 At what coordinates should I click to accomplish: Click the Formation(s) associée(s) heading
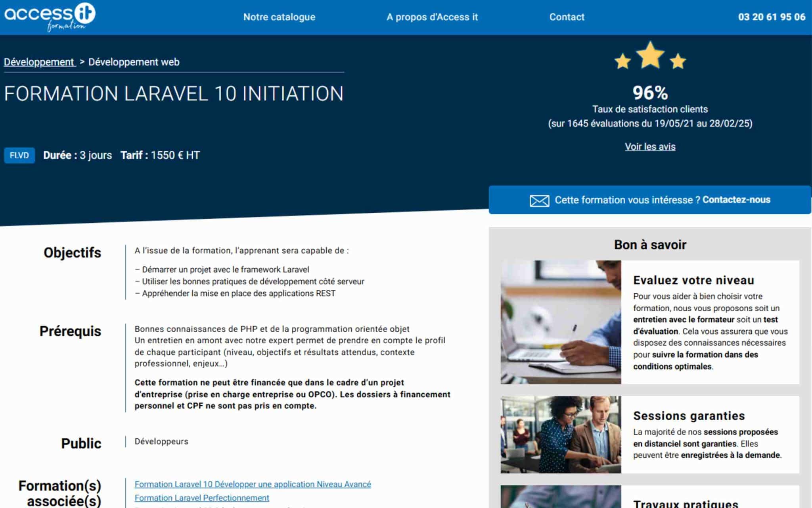60,493
